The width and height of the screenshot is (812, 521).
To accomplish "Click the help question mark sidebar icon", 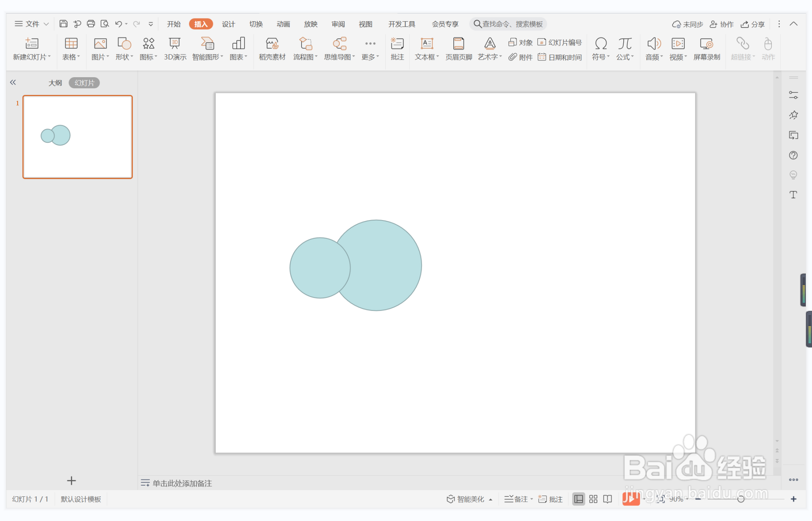I will pyautogui.click(x=793, y=155).
